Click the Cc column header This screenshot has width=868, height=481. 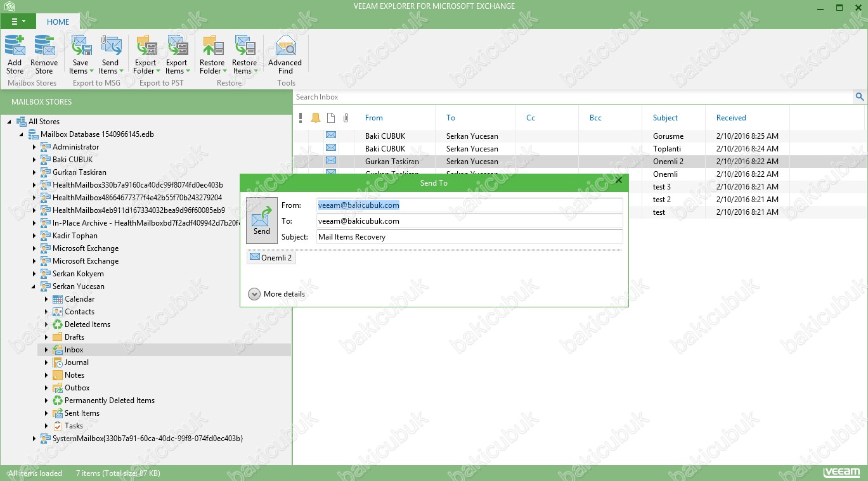(x=531, y=118)
